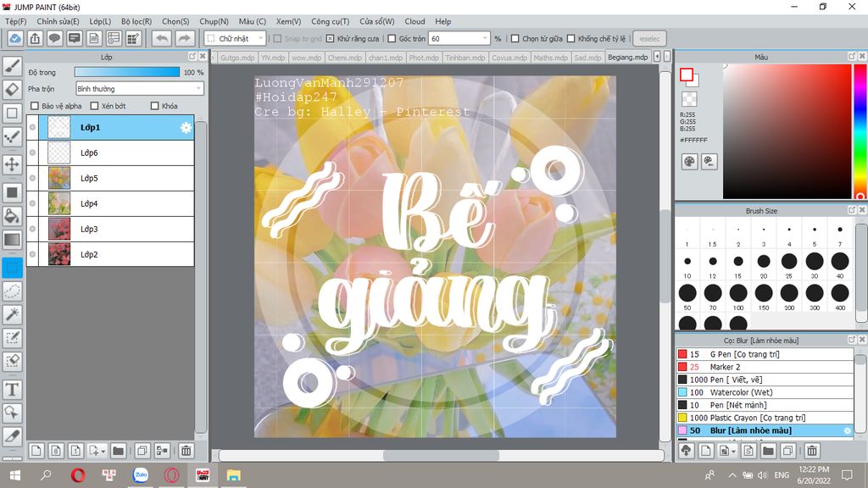Image resolution: width=868 pixels, height=488 pixels.
Task: Select the Brush tool
Action: (12, 66)
